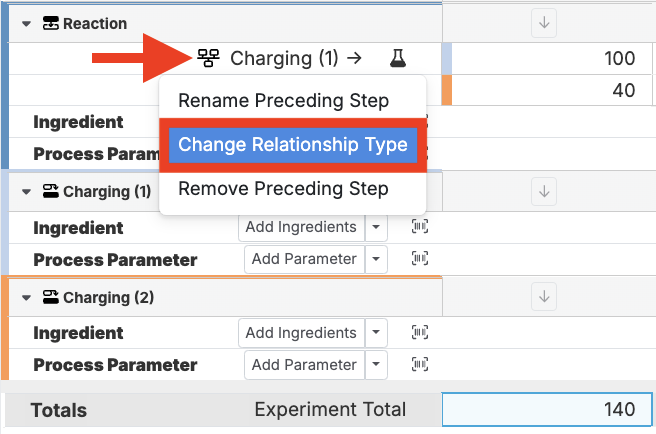
Task: Collapse the Charging (2) section
Action: pos(27,298)
